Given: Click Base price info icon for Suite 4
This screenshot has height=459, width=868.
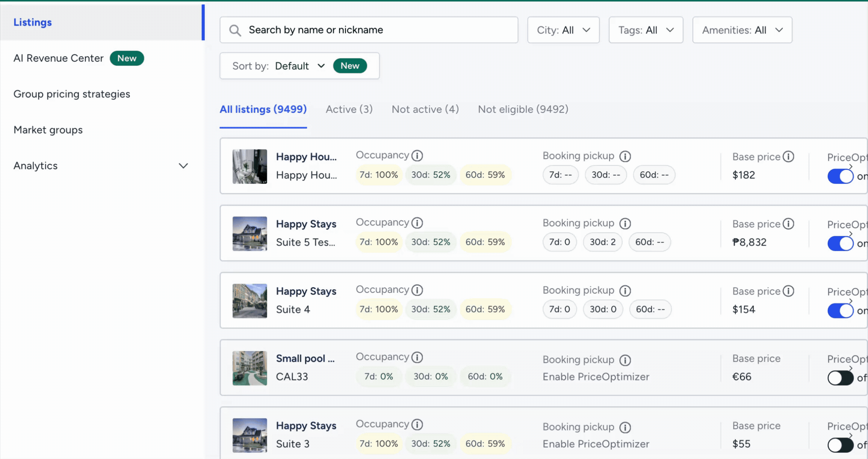Looking at the screenshot, I should (x=788, y=291).
